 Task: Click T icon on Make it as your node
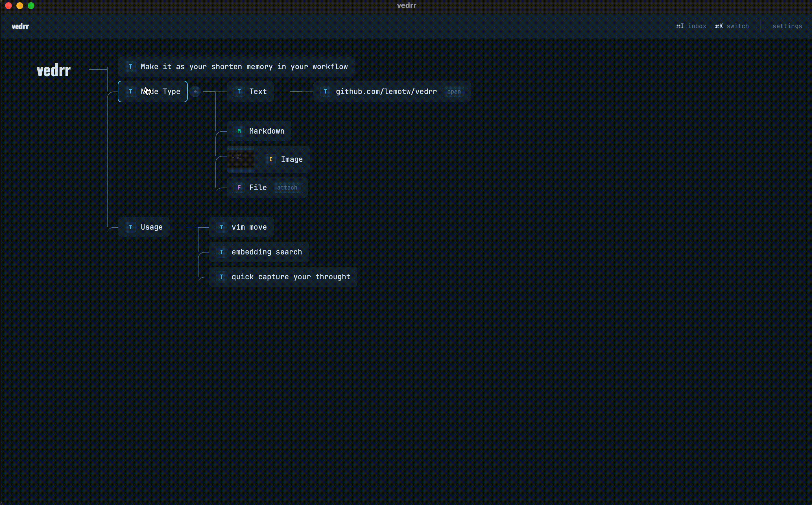click(130, 67)
